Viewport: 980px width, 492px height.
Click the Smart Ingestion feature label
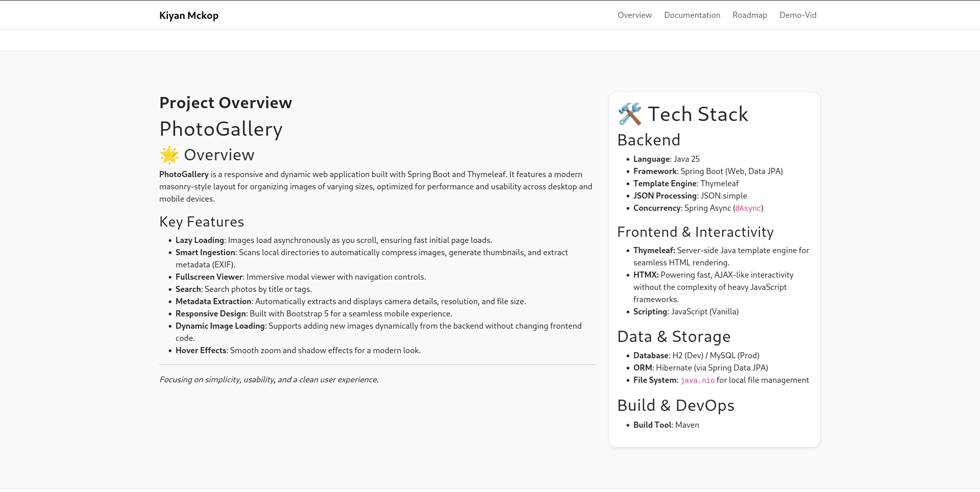click(205, 253)
